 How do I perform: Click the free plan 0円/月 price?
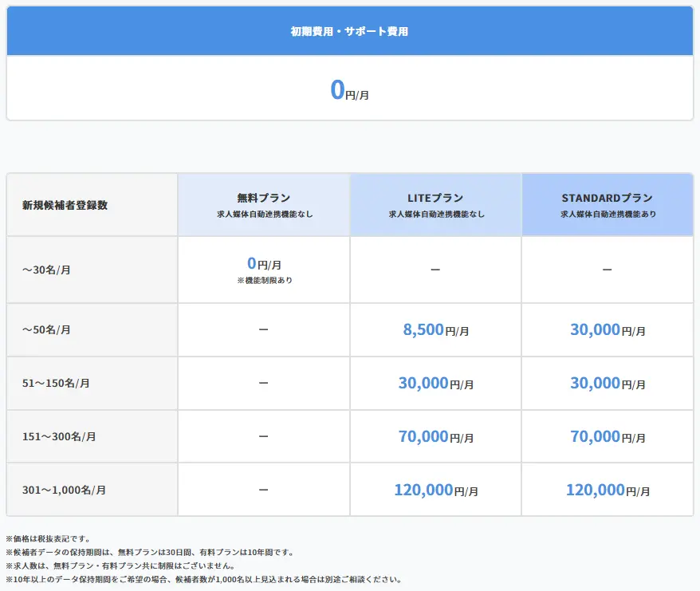tap(264, 264)
